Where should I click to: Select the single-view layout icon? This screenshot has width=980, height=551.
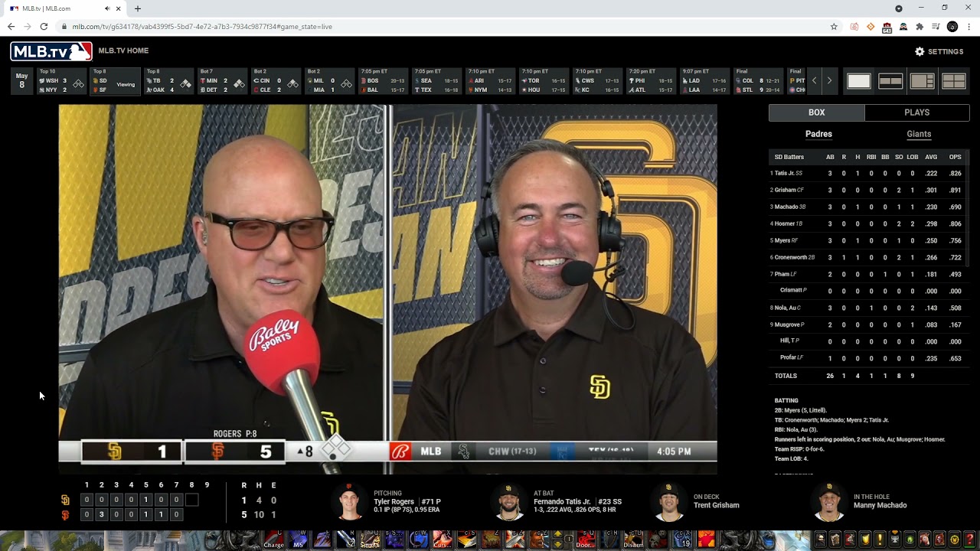tap(859, 81)
